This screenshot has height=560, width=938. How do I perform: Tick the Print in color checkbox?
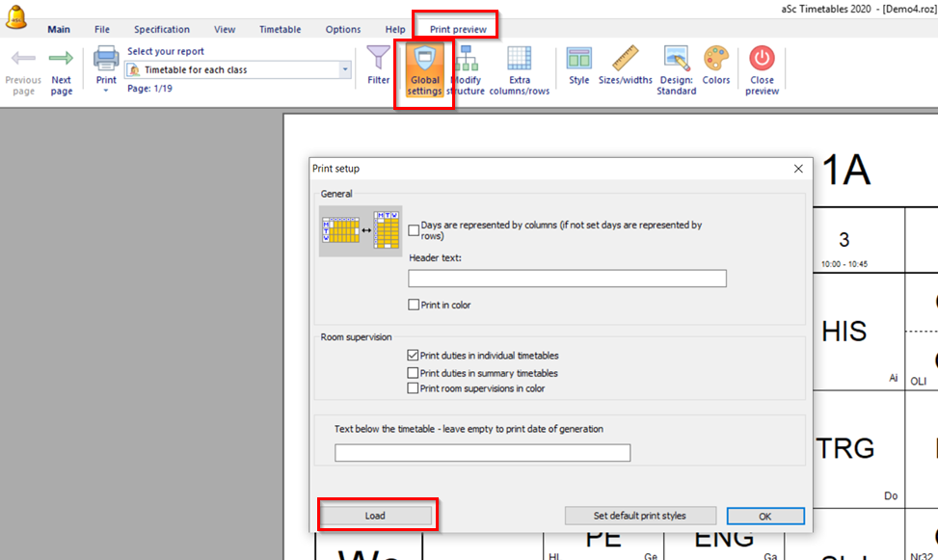[414, 306]
